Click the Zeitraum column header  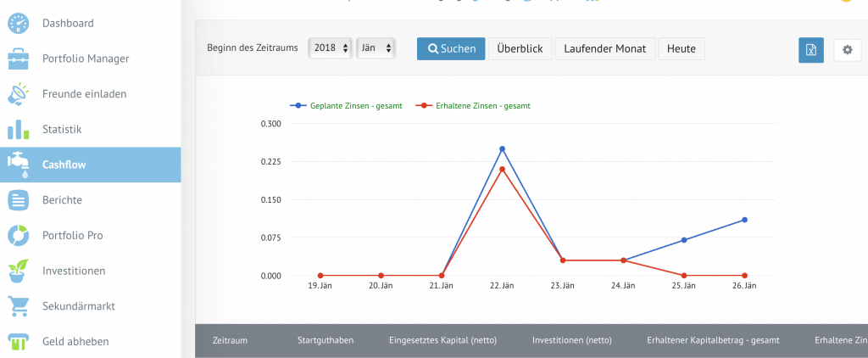(x=230, y=340)
